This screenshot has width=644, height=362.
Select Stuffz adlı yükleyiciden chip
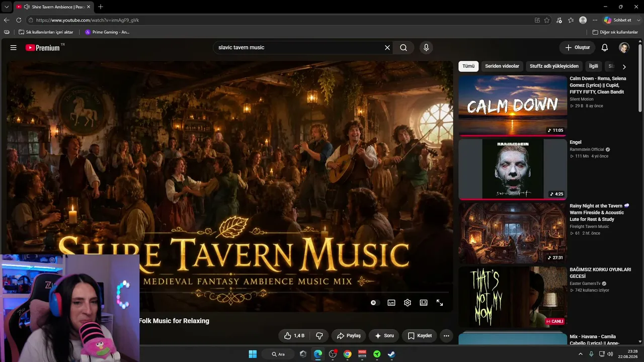pyautogui.click(x=554, y=66)
